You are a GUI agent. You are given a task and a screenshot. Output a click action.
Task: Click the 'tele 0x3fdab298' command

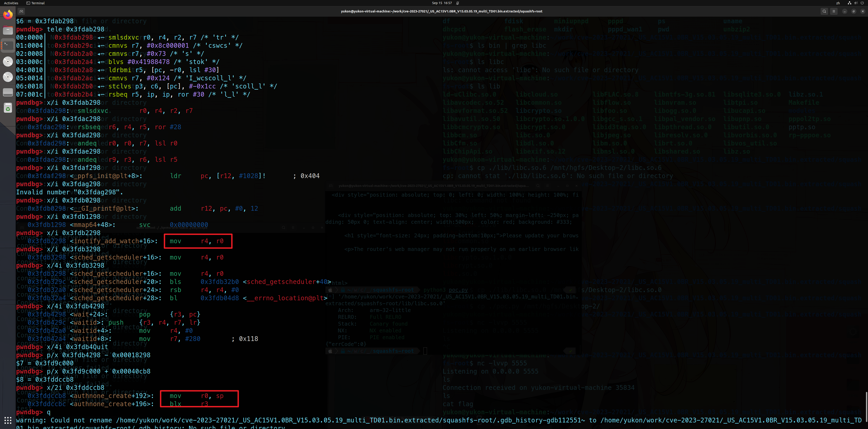point(76,29)
